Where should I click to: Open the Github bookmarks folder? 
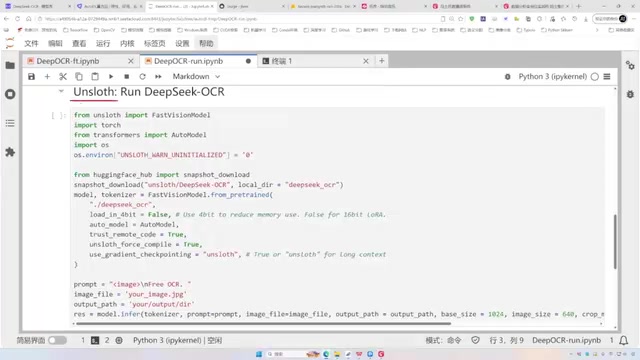click(x=341, y=30)
